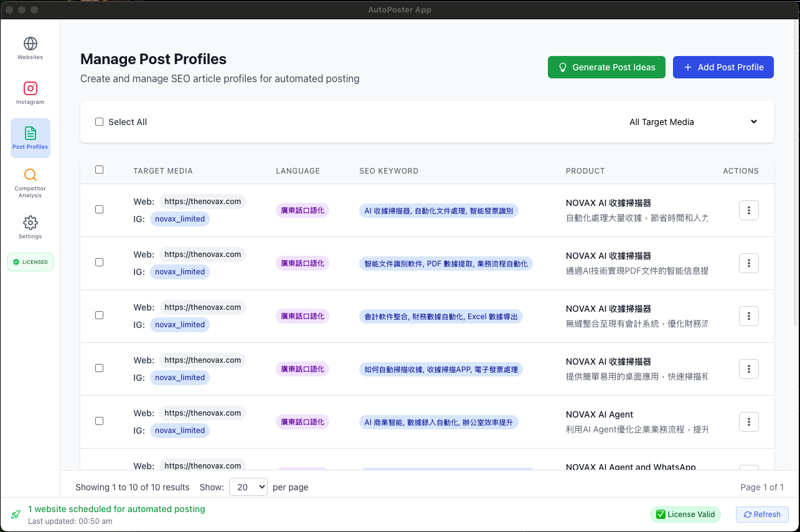Toggle the table header checkbox
This screenshot has height=532, width=800.
99,170
